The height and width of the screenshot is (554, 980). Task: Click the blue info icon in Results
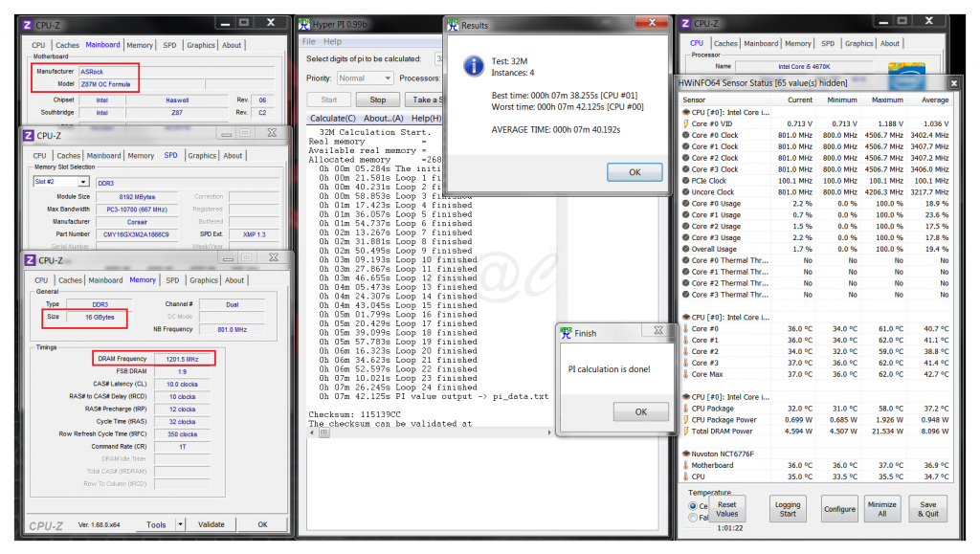[473, 65]
